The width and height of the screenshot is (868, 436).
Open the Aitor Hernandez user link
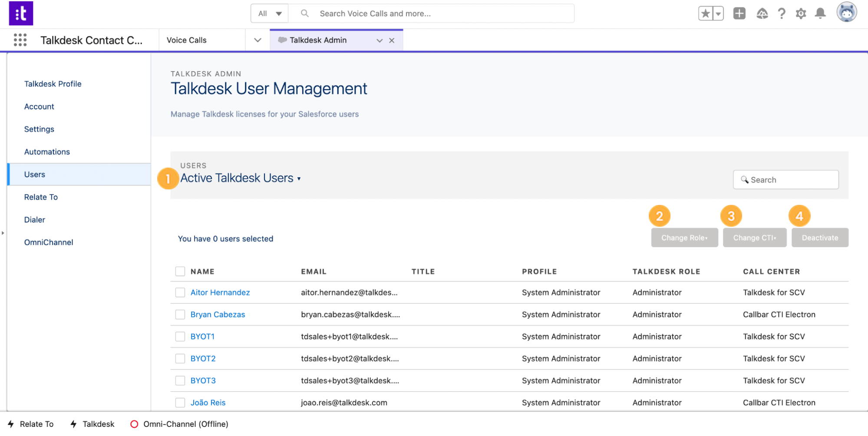point(220,293)
